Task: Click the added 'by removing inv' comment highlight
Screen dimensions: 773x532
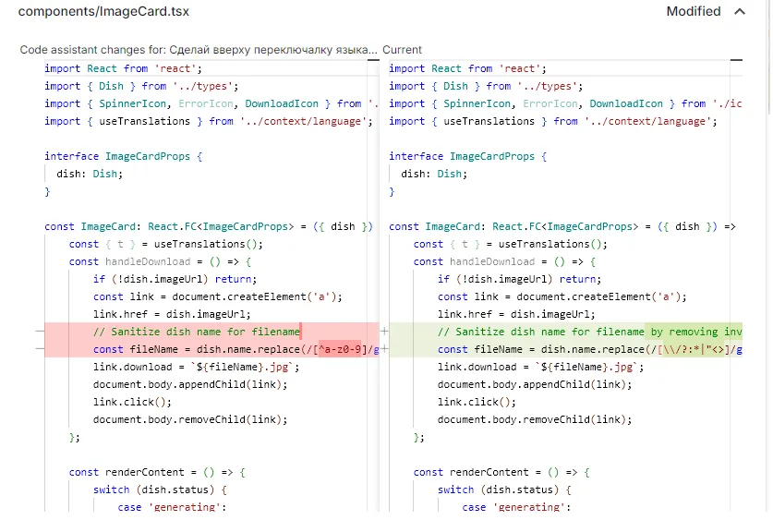Action: point(694,332)
